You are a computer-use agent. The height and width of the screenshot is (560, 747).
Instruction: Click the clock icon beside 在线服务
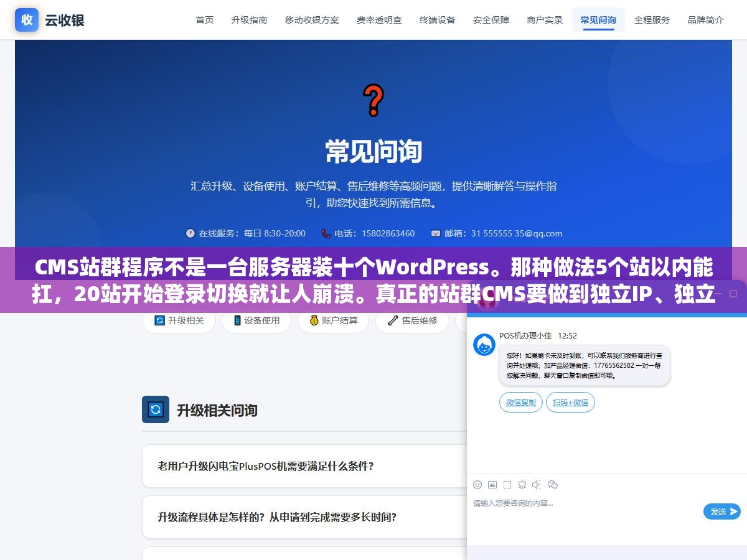click(190, 233)
